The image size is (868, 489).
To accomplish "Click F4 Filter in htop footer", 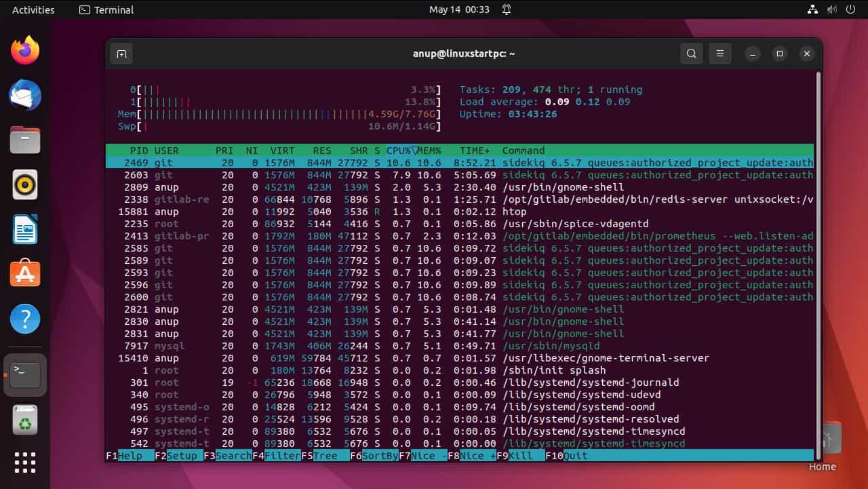I will click(277, 456).
